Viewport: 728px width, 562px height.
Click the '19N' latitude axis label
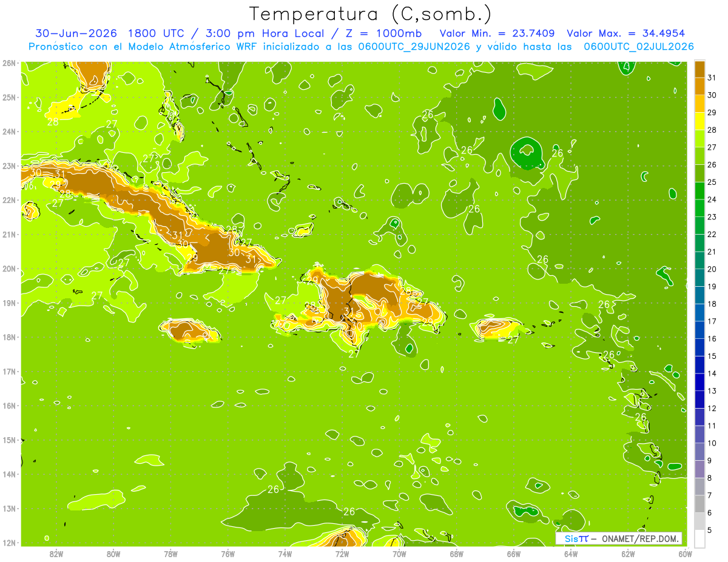[9, 303]
